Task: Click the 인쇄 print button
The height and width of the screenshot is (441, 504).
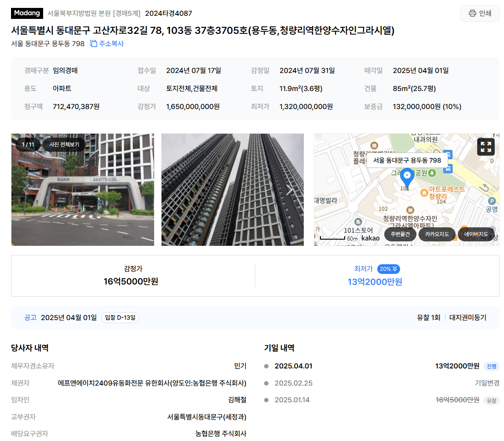Action: 480,13
